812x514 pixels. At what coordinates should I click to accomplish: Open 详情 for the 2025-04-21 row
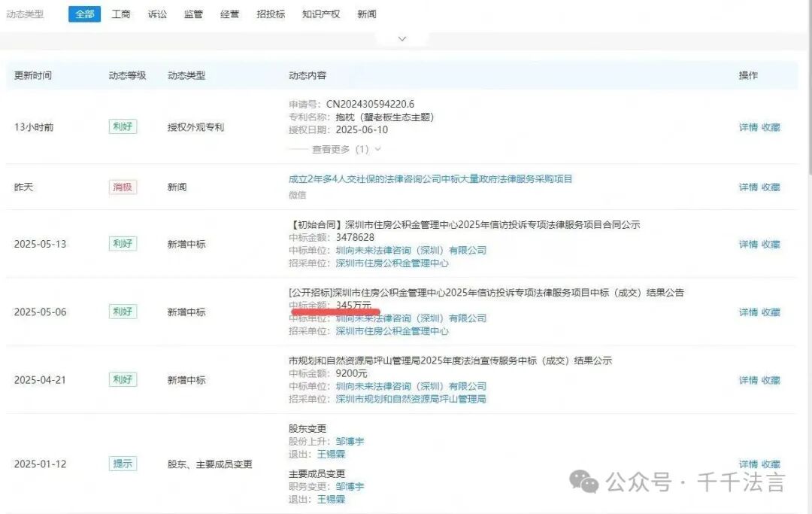click(748, 380)
